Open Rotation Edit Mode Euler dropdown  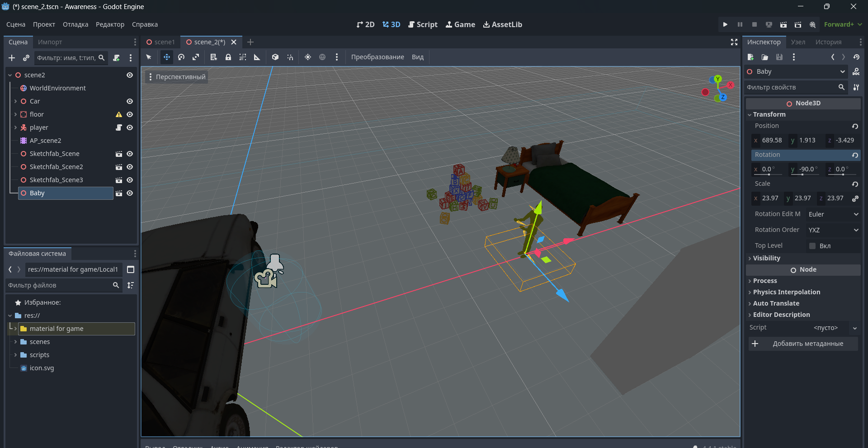point(833,214)
